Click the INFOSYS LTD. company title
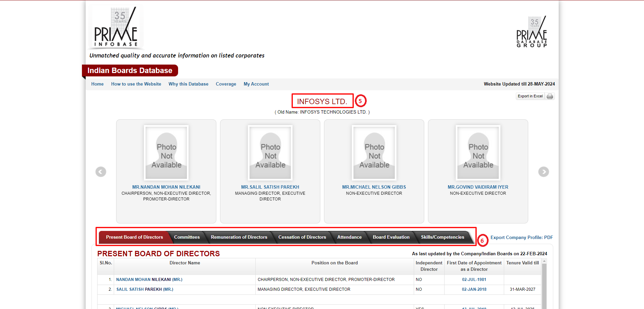The height and width of the screenshot is (309, 644). pos(322,101)
